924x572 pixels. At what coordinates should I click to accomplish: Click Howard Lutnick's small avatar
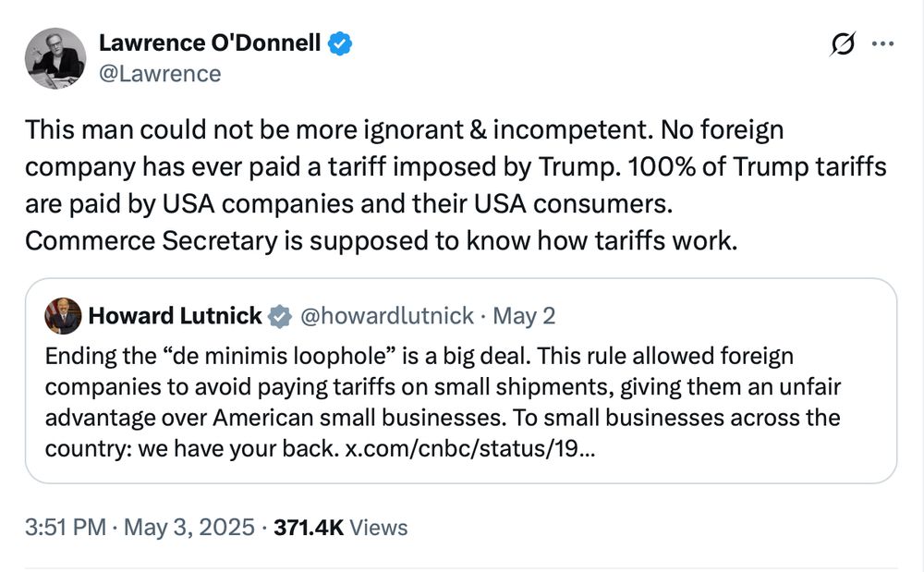coord(63,317)
